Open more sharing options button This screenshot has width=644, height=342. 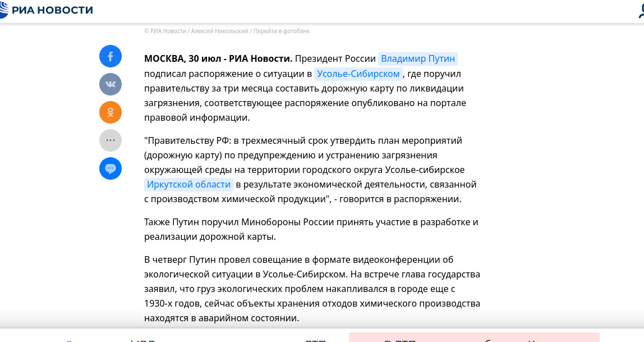[x=111, y=140]
